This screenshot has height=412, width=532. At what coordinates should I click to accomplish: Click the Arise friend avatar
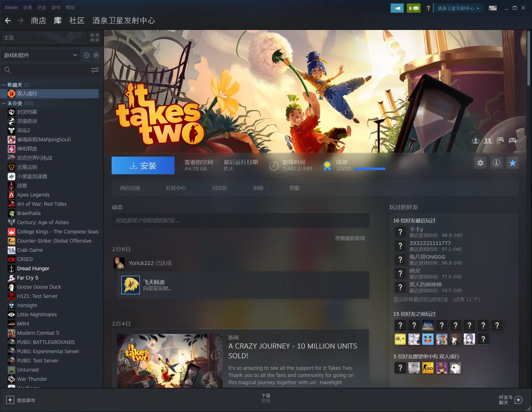428,325
